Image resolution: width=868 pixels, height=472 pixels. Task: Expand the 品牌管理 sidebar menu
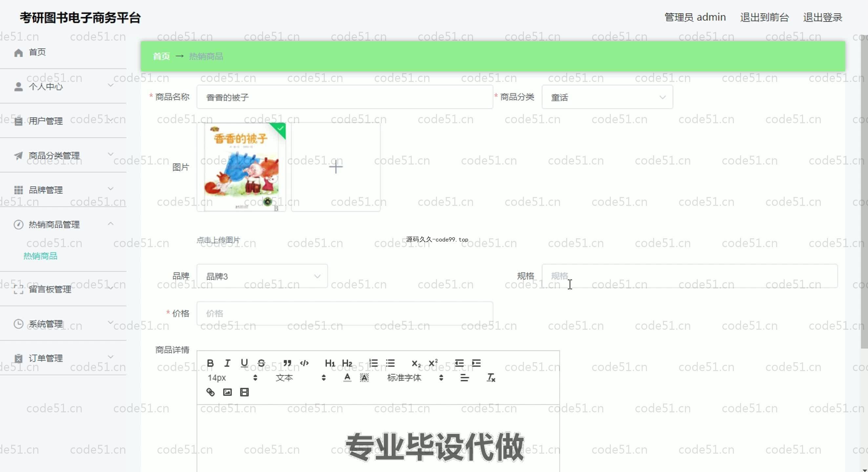(x=63, y=190)
